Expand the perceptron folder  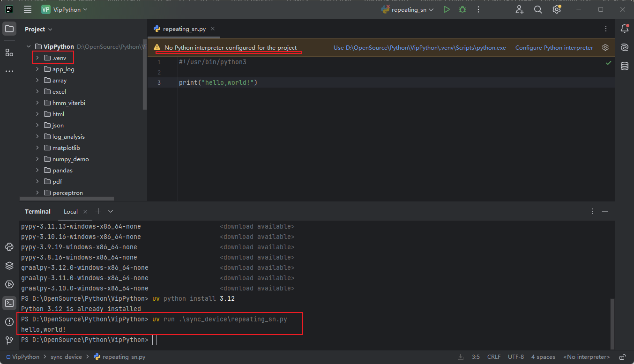click(x=37, y=193)
